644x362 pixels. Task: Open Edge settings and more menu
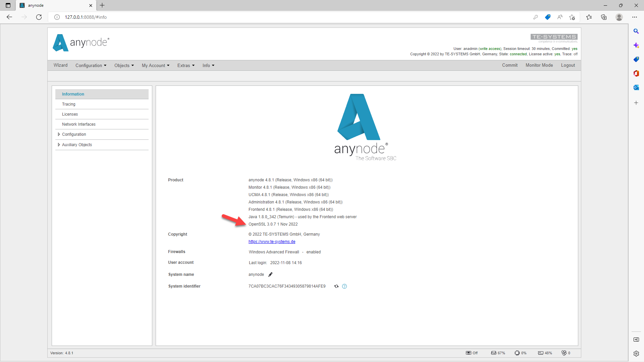click(x=635, y=17)
